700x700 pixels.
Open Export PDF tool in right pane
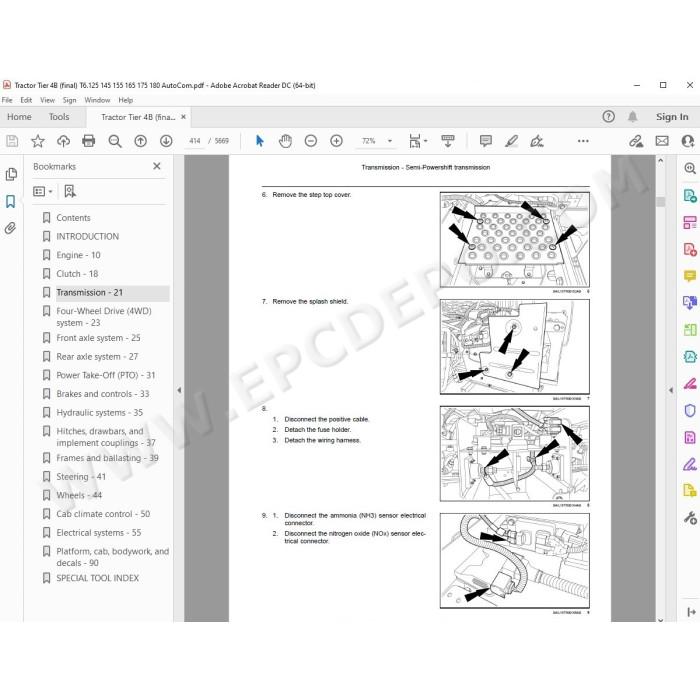pos(690,196)
